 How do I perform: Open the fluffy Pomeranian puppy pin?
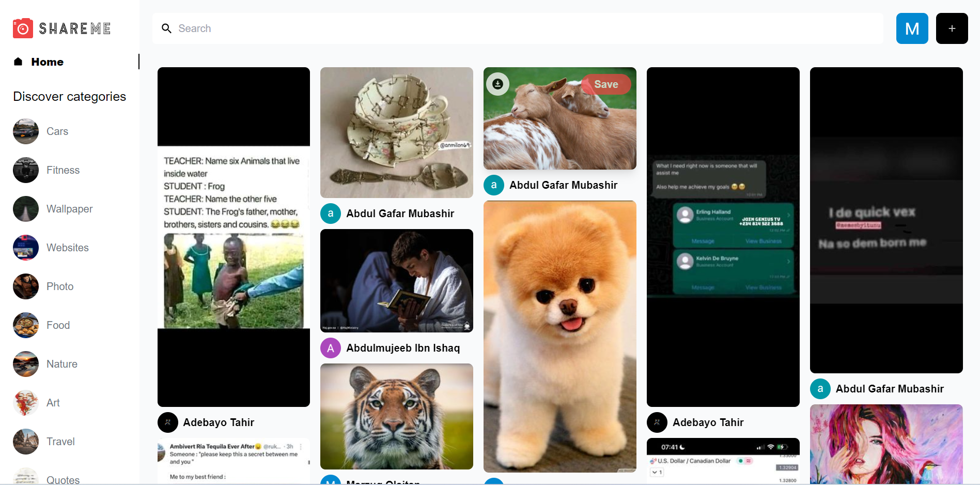click(x=559, y=336)
